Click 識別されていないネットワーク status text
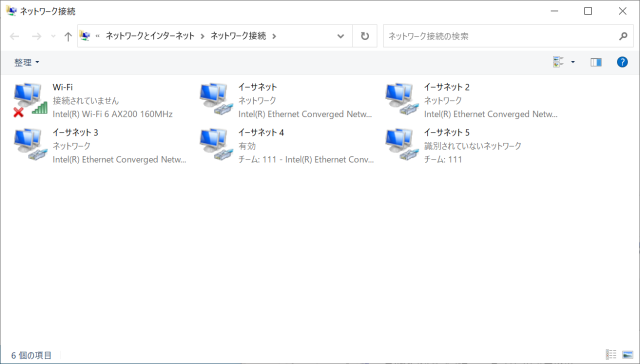 [x=473, y=146]
